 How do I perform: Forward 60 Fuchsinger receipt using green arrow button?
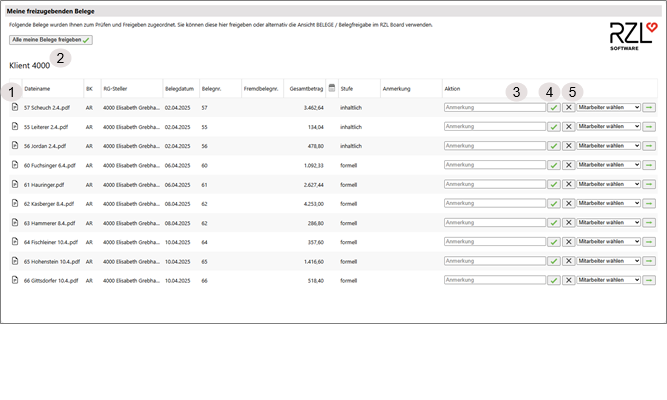pos(648,165)
